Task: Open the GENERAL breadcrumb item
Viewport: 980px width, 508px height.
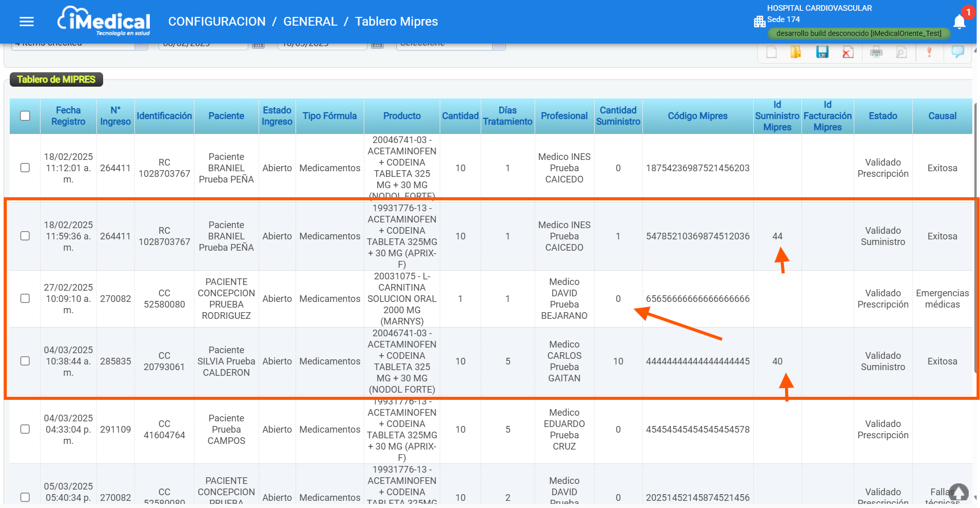Action: [x=310, y=22]
